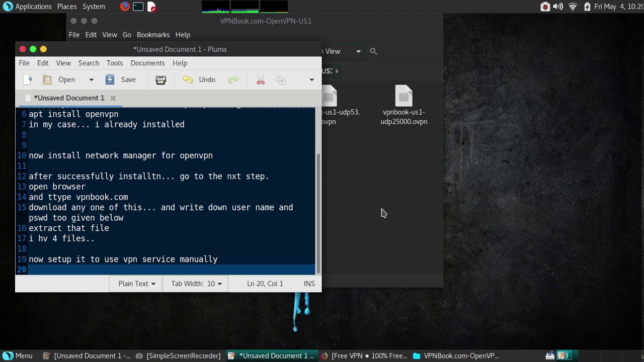Click the file manager search icon

(x=373, y=51)
